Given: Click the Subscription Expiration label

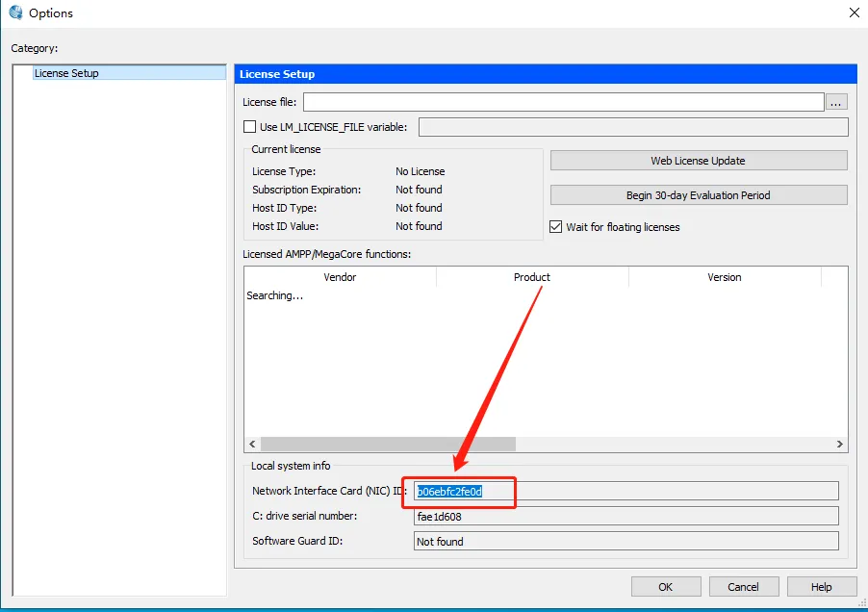Looking at the screenshot, I should (x=307, y=190).
